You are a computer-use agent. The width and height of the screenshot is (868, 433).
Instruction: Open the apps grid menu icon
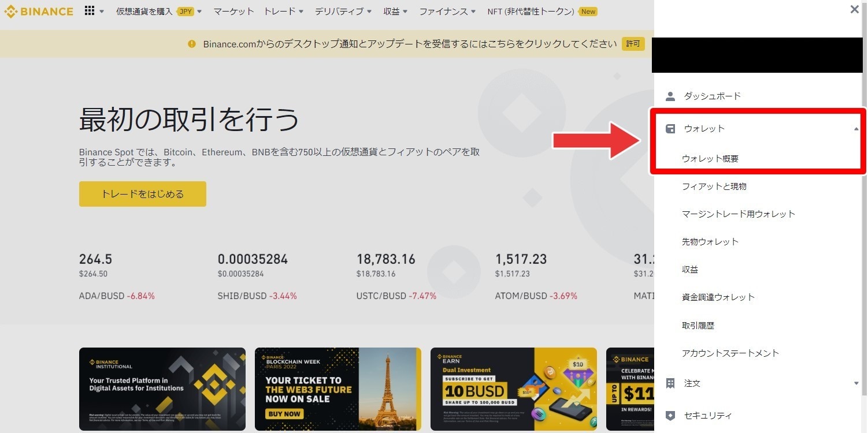90,11
